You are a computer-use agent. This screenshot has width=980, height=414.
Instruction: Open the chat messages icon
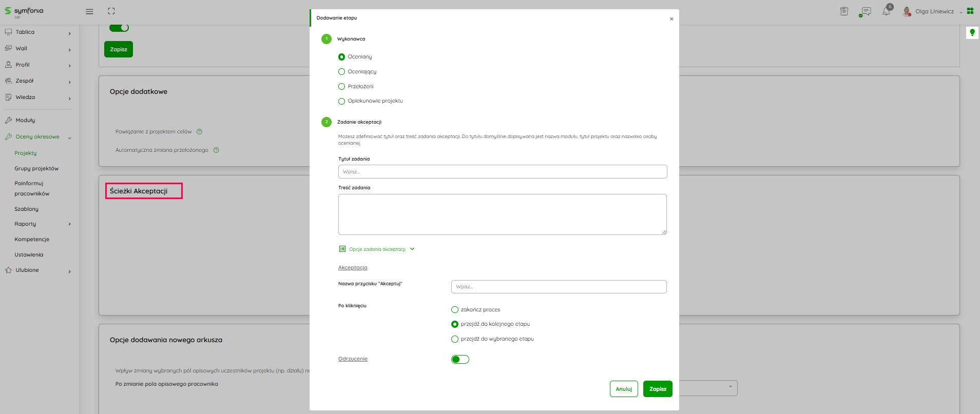coord(866,11)
